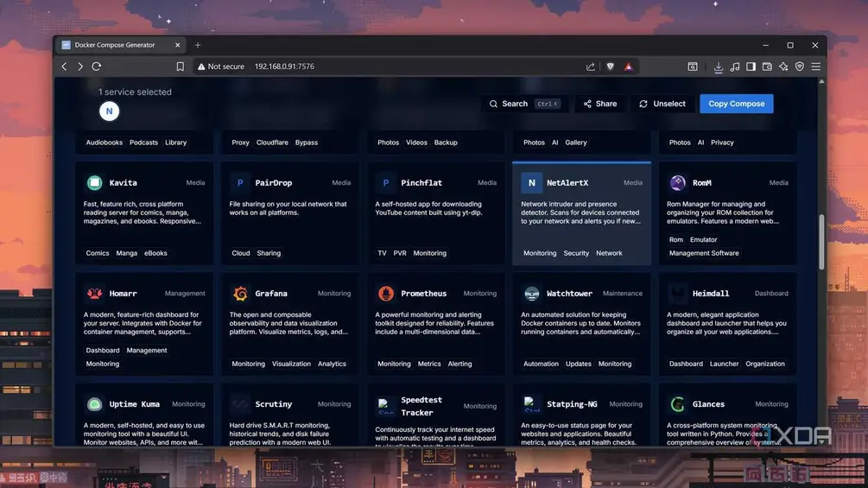Select the Watchtower service card

pos(581,322)
